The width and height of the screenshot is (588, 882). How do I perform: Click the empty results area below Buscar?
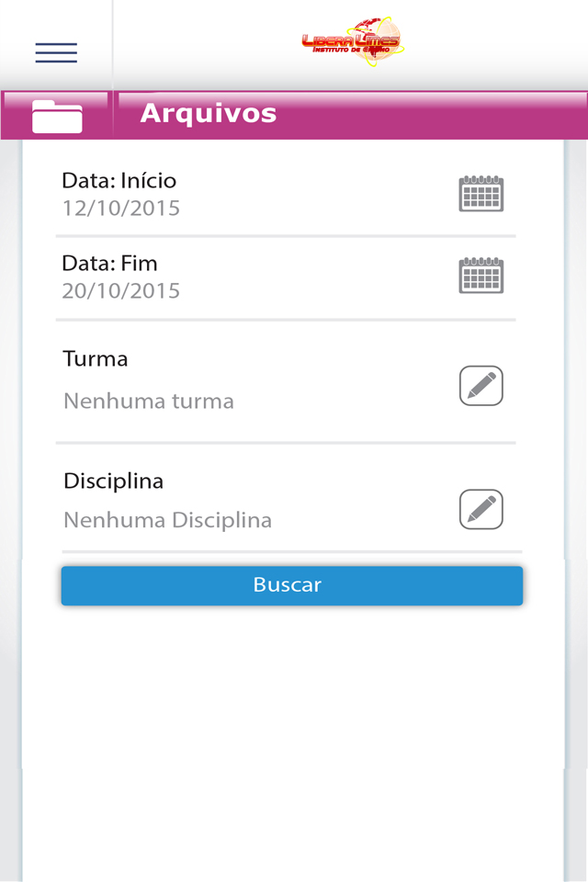click(292, 742)
